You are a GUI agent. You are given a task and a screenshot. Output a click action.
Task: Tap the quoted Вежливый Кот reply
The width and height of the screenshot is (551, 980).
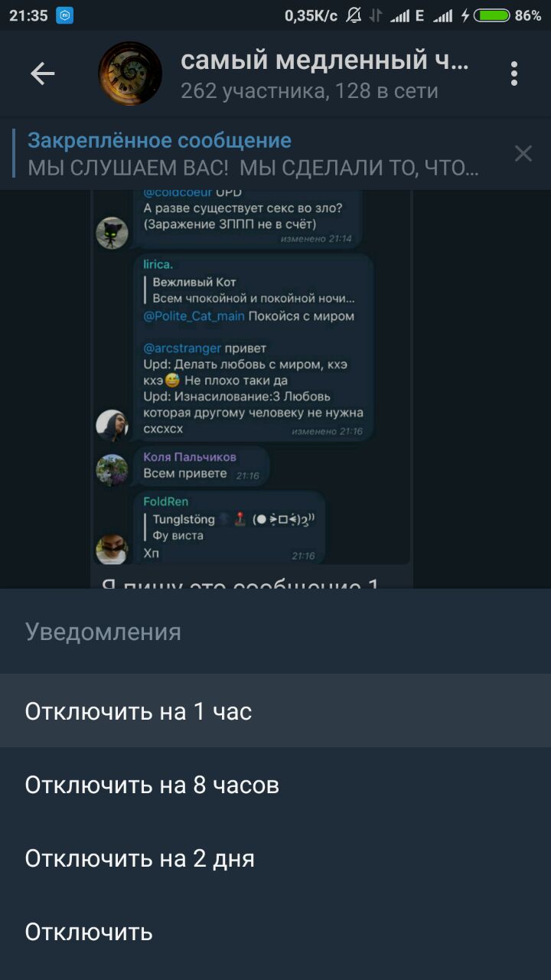[x=251, y=290]
